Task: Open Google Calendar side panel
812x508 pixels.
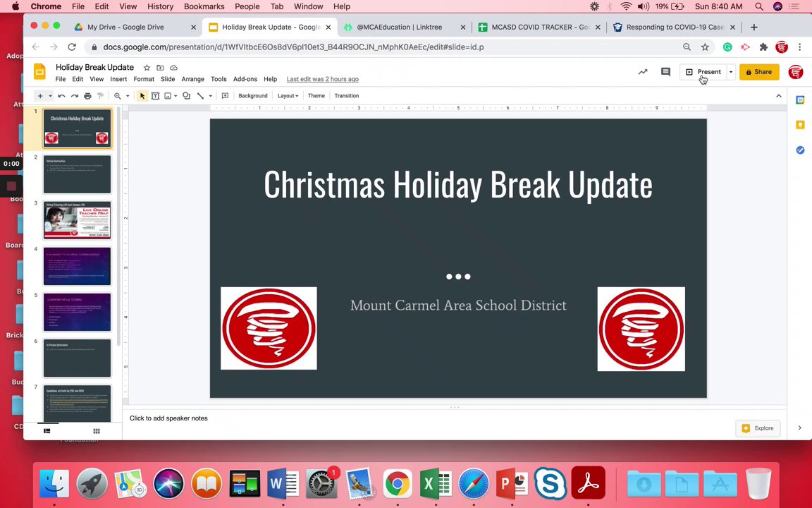Action: (800, 100)
